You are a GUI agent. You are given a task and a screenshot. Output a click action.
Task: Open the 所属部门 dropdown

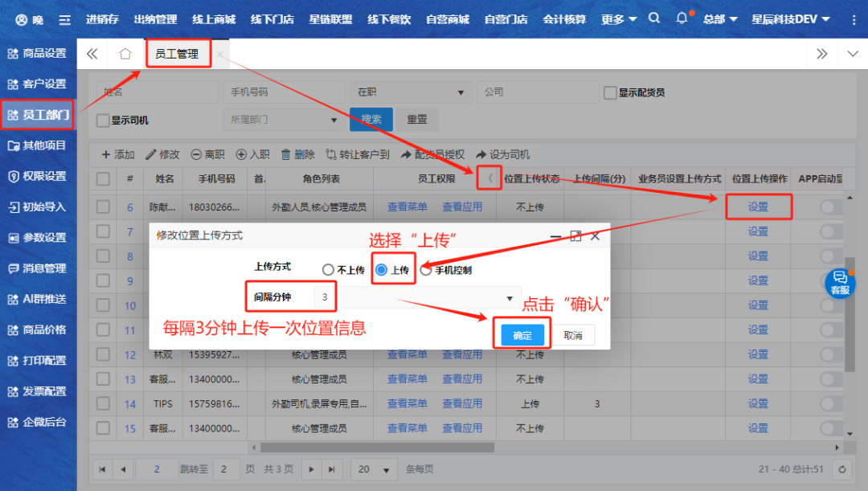[335, 120]
